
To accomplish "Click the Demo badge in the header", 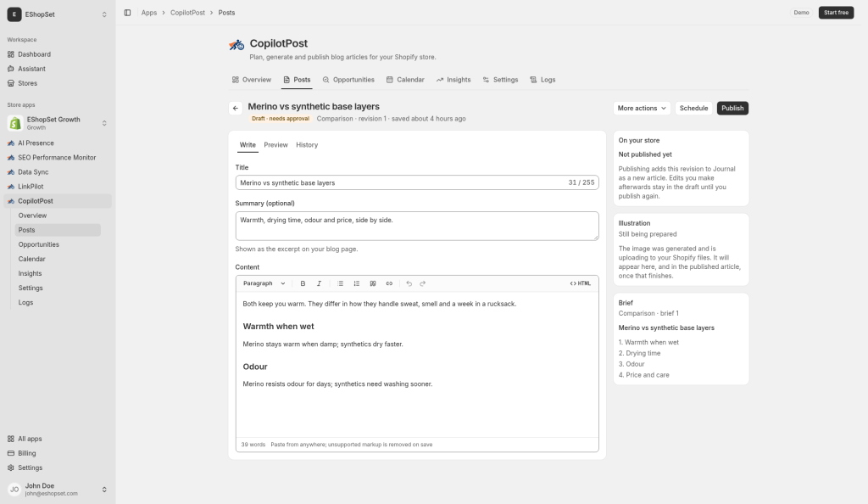I will coord(801,13).
